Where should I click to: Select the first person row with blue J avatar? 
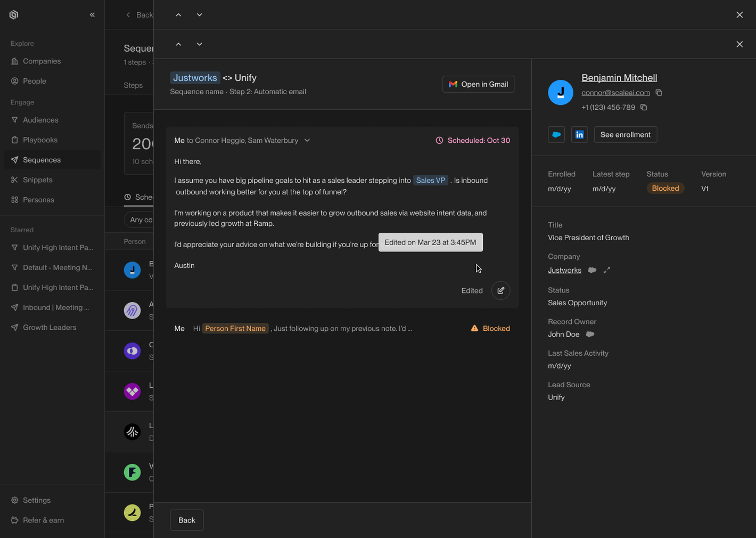[x=129, y=270]
